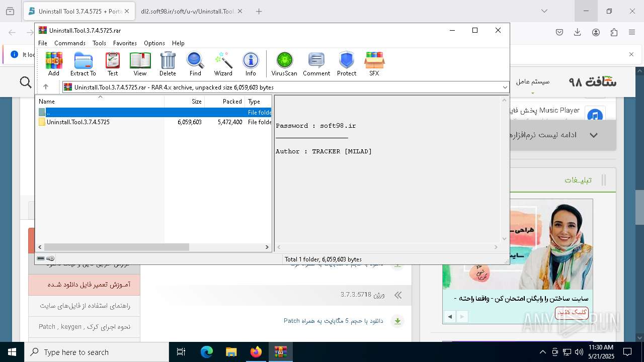This screenshot has width=644, height=362.
Task: Open Firefox list all tabs dropdown
Action: (x=544, y=11)
